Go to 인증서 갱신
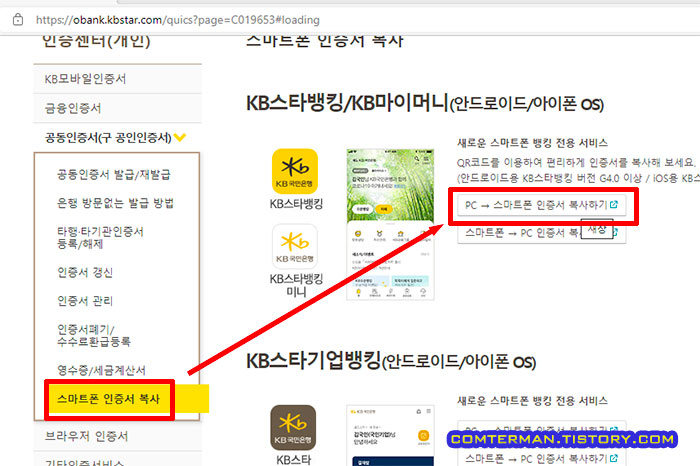Image resolution: width=700 pixels, height=466 pixels. point(85,272)
